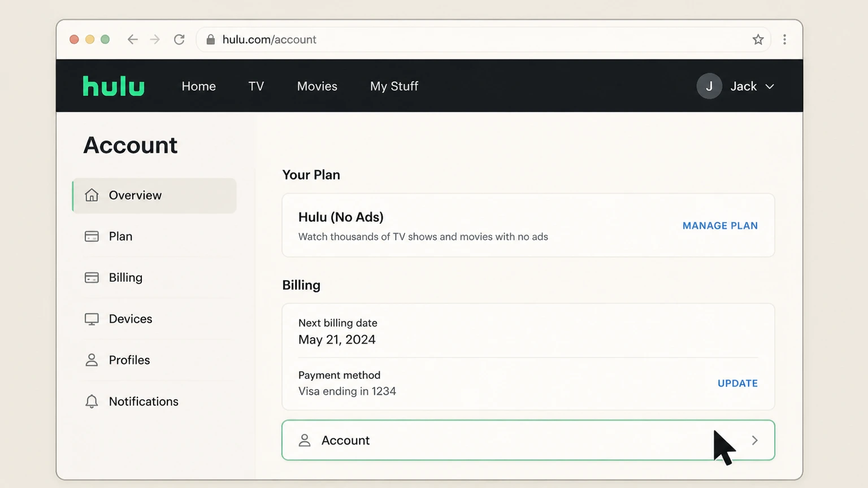Click UPDATE next to payment method
The width and height of the screenshot is (868, 488).
pyautogui.click(x=737, y=383)
